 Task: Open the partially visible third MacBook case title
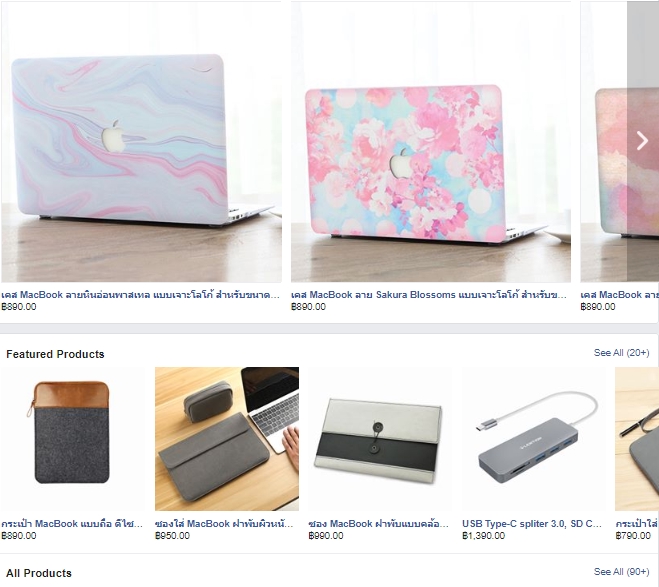click(619, 295)
